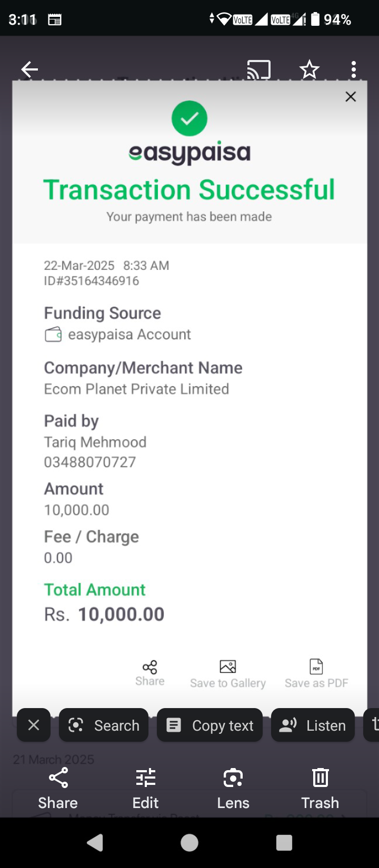Open Share in bottom toolbar
Image resolution: width=379 pixels, height=868 pixels.
click(58, 788)
